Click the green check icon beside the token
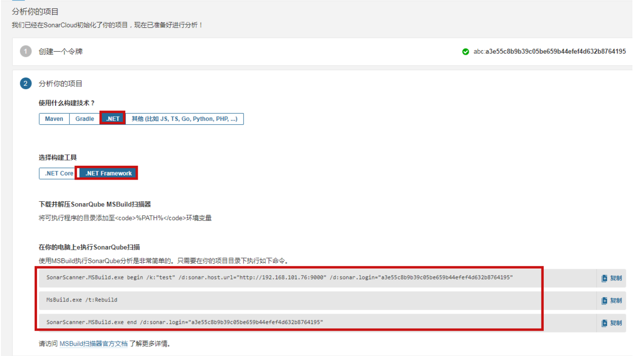 466,52
